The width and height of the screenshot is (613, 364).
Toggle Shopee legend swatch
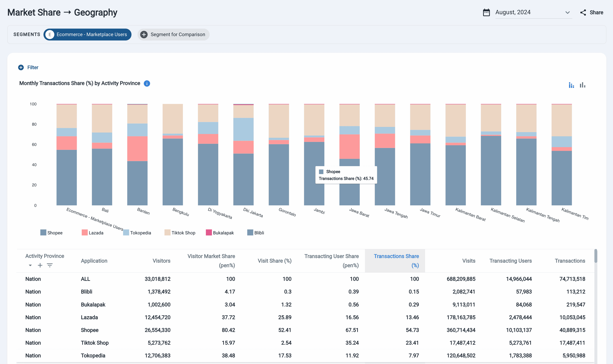coord(43,233)
